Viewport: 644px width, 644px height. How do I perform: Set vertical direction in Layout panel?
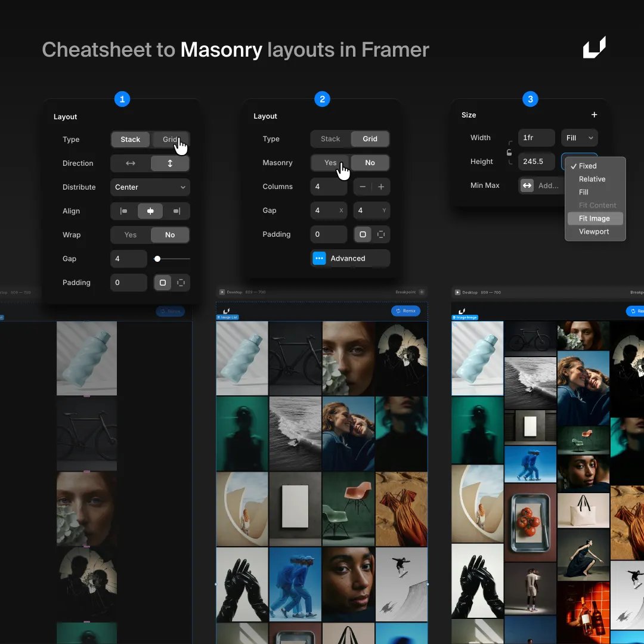(x=170, y=163)
